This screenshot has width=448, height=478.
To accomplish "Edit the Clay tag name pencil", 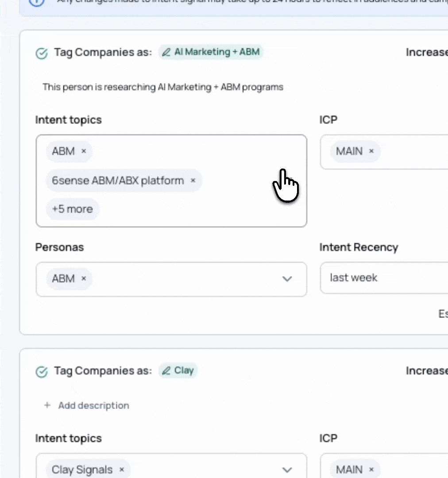I will (166, 371).
